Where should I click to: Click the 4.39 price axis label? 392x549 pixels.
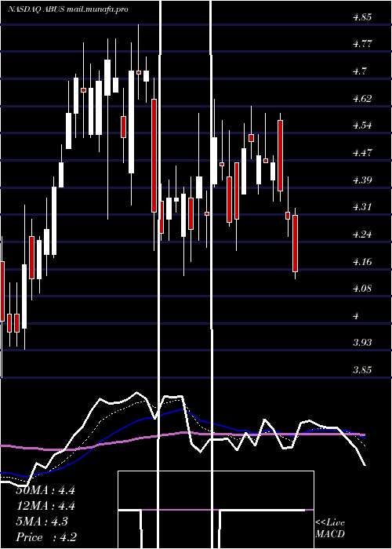point(362,180)
